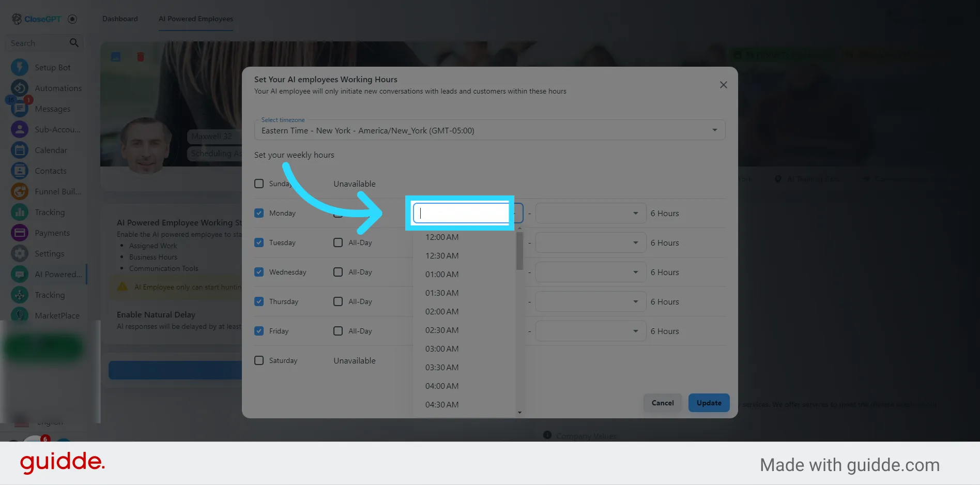Open Settings gear icon in sidebar
Viewport: 980px width, 485px height.
(20, 253)
